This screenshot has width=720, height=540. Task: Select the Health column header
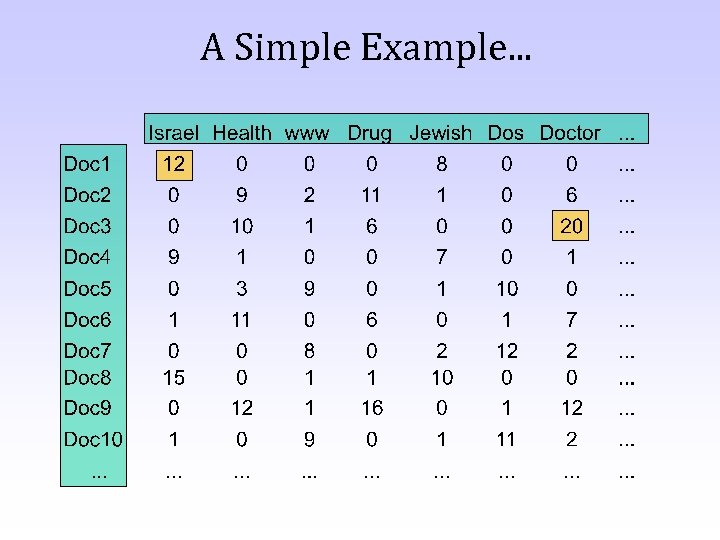click(x=242, y=132)
